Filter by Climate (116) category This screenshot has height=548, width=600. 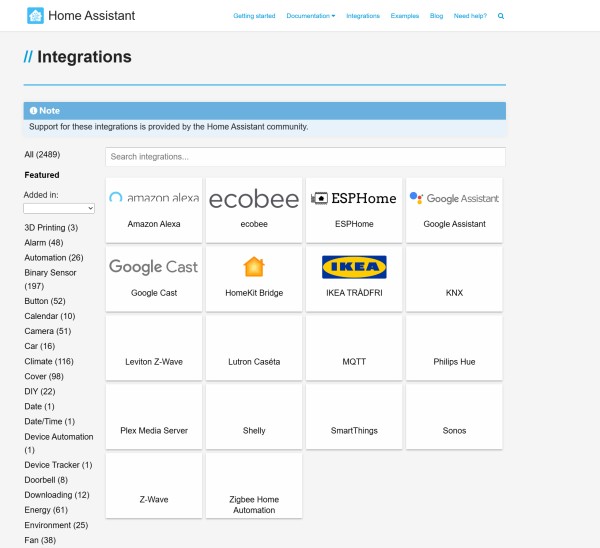coord(49,360)
